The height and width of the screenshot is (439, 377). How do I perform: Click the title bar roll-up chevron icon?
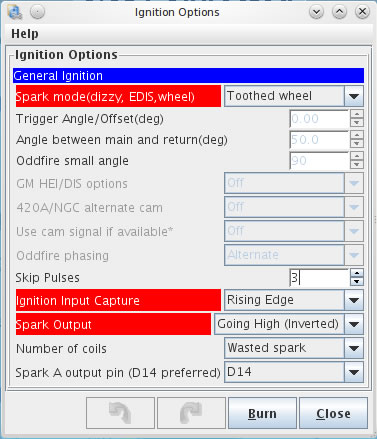coord(339,12)
